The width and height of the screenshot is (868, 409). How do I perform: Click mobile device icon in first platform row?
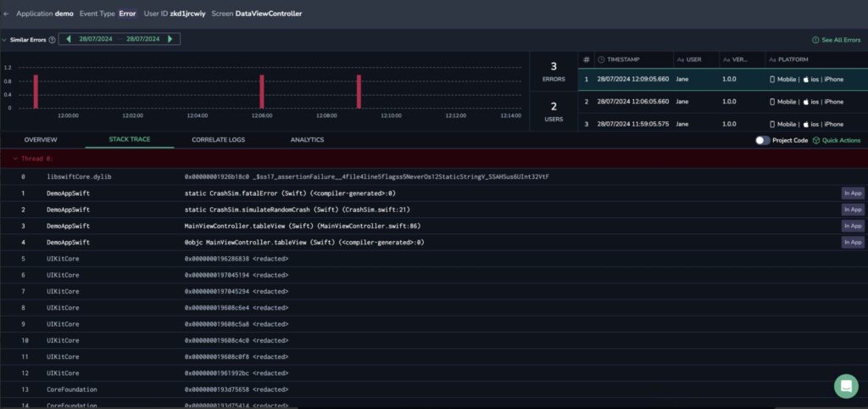pyautogui.click(x=772, y=79)
